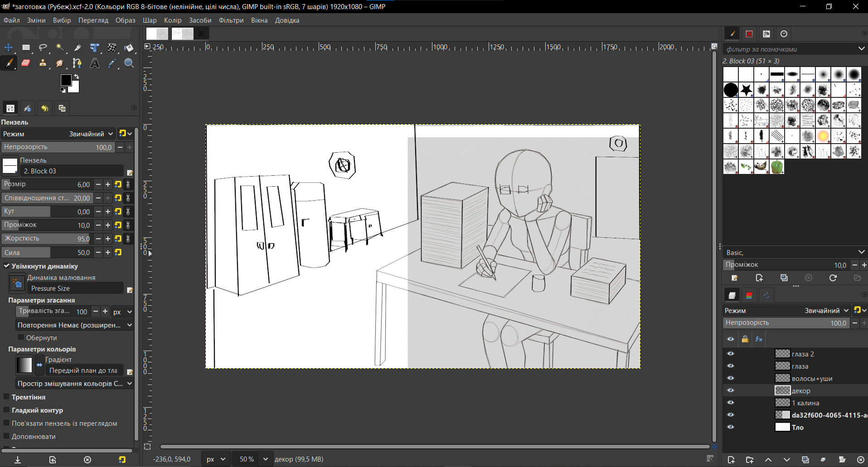The height and width of the screenshot is (467, 868).
Task: Select the Rectangle Select tool
Action: (26, 48)
